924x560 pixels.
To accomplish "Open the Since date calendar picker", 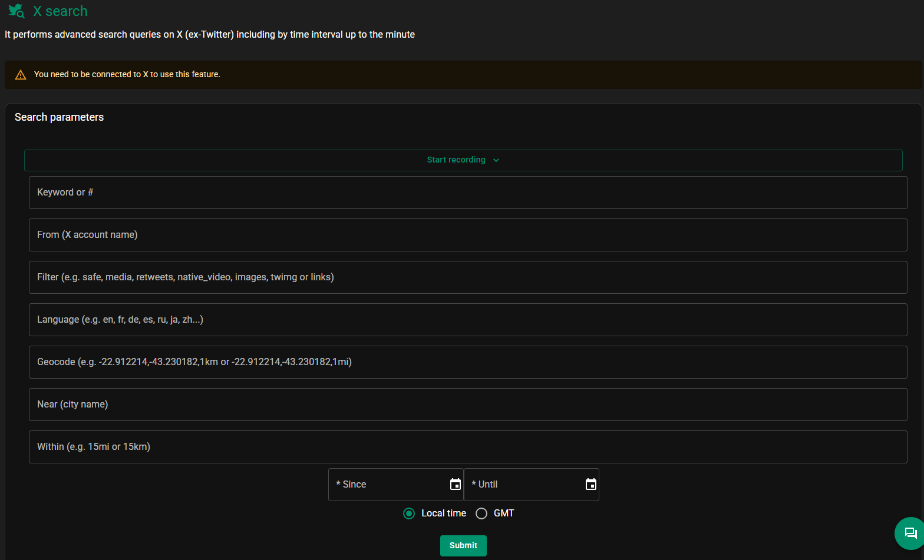I will 455,484.
